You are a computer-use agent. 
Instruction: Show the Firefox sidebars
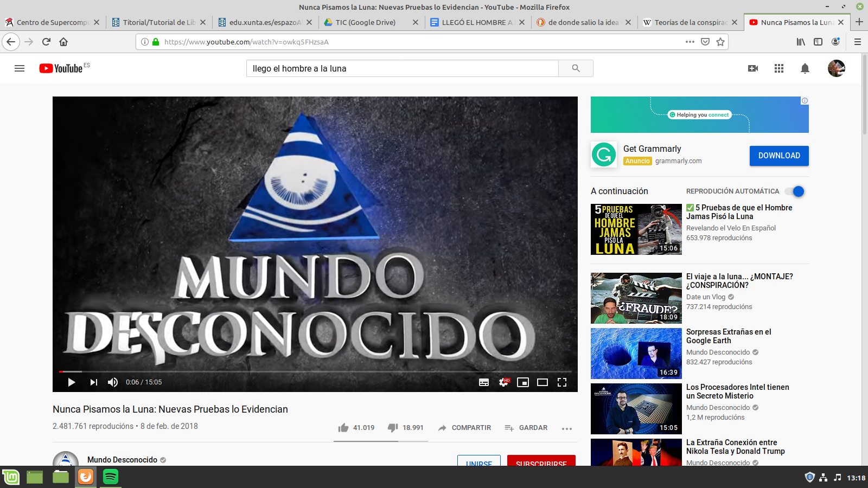point(818,42)
